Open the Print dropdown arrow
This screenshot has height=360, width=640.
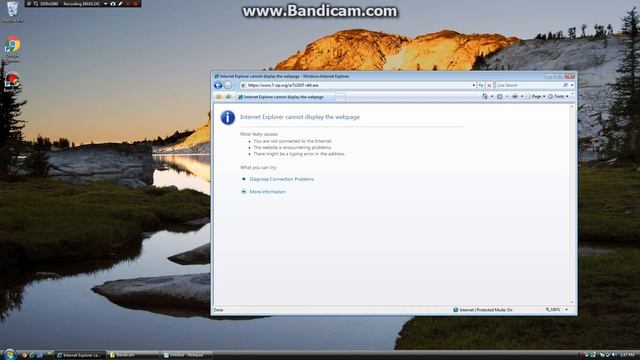pos(522,96)
